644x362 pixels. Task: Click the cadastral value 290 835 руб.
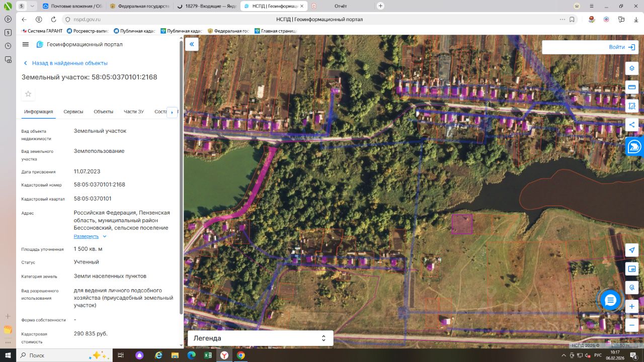point(91,333)
